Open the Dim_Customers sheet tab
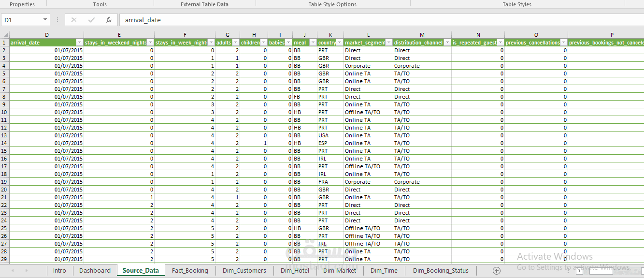The image size is (644, 278). click(x=244, y=271)
